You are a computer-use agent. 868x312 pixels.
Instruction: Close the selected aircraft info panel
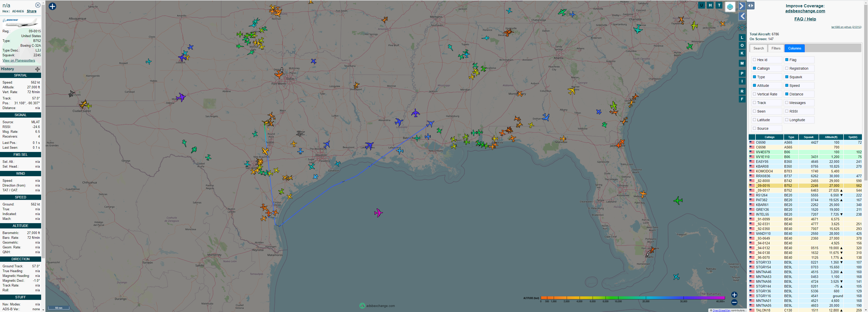[38, 5]
